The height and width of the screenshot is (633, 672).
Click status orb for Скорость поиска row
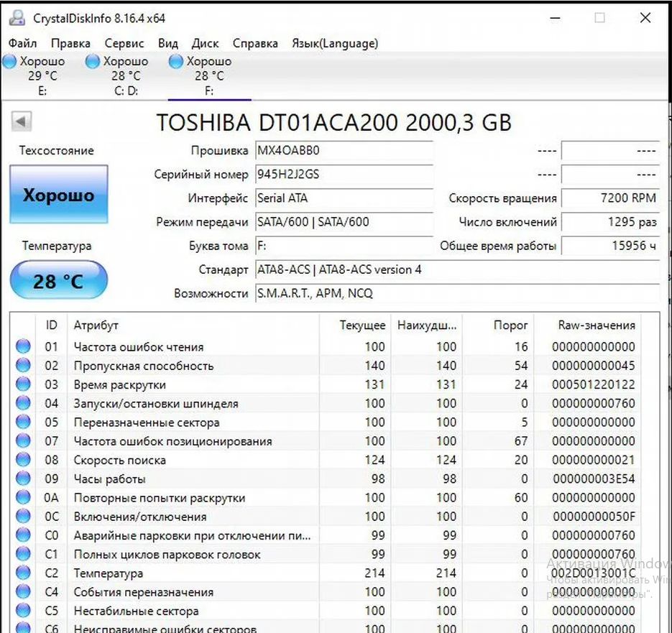coord(23,459)
